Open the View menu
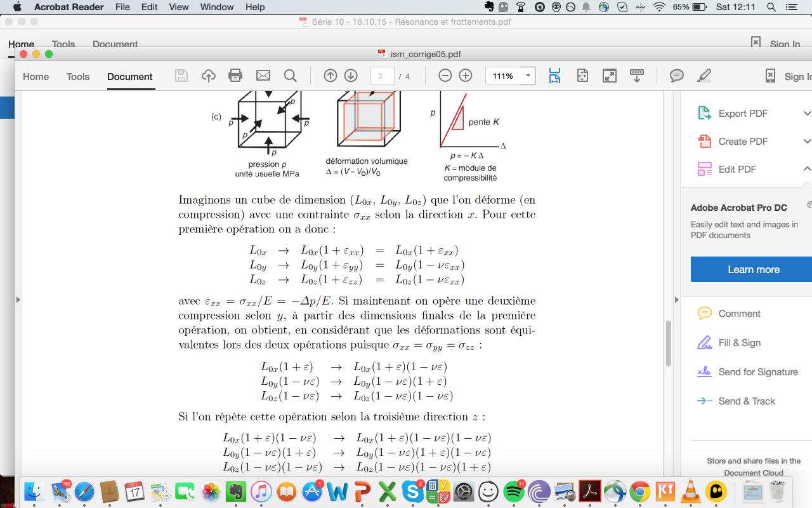 click(x=179, y=7)
